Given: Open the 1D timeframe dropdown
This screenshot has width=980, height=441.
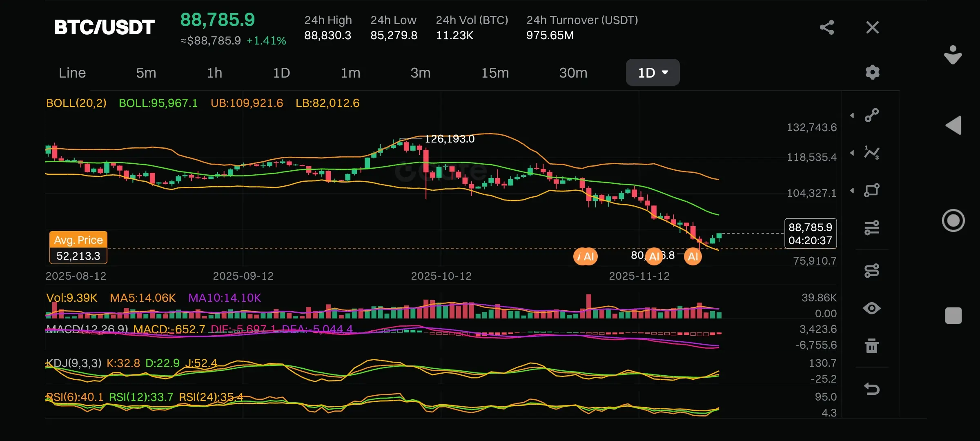Looking at the screenshot, I should (x=653, y=73).
